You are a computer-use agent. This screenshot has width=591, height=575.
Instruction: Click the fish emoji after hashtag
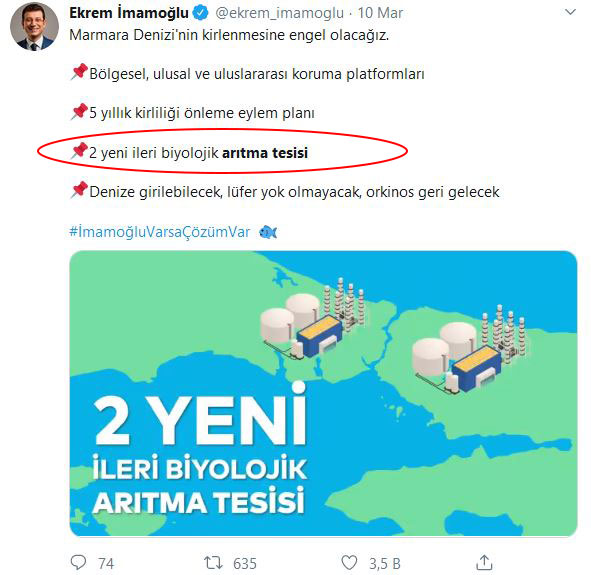tap(268, 232)
